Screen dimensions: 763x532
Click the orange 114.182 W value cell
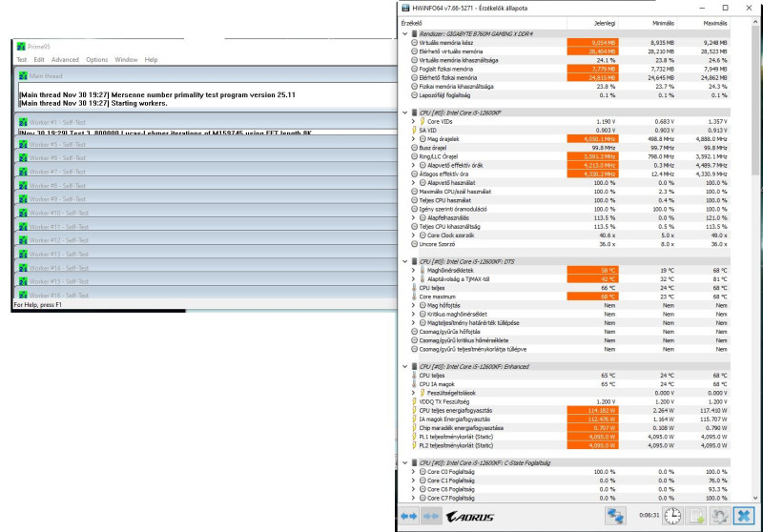pos(592,410)
